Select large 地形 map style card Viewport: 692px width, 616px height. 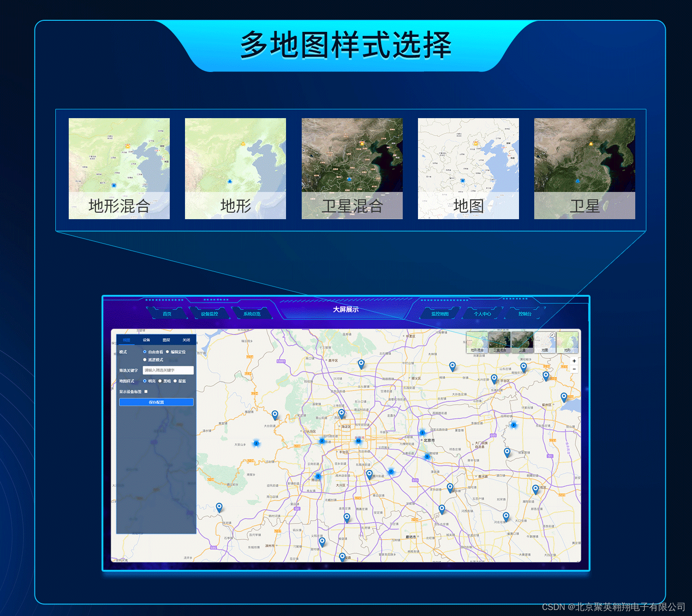click(235, 168)
